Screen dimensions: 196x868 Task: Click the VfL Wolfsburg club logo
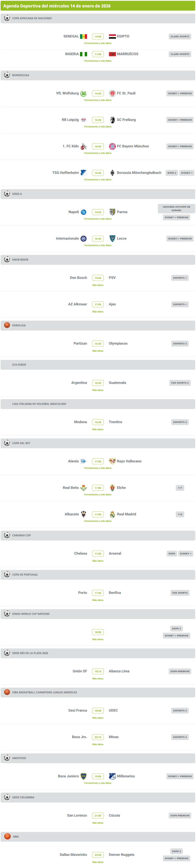[x=83, y=93]
